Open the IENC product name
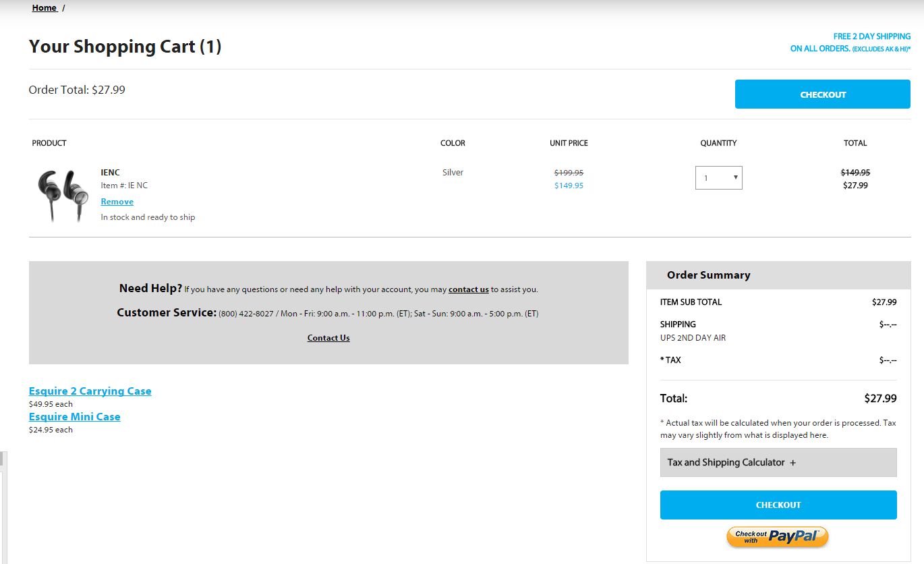924x564 pixels. pyautogui.click(x=110, y=173)
